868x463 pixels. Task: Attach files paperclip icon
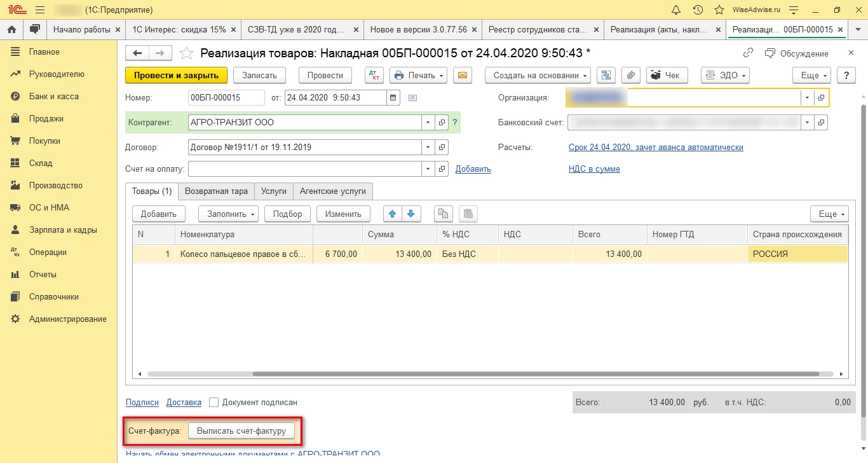click(x=630, y=75)
